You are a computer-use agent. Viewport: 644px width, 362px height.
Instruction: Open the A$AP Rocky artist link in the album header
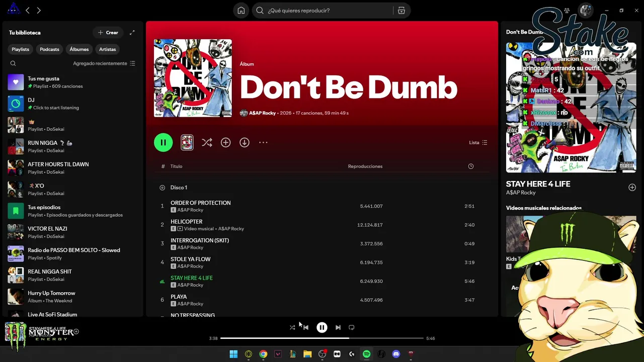point(262,113)
